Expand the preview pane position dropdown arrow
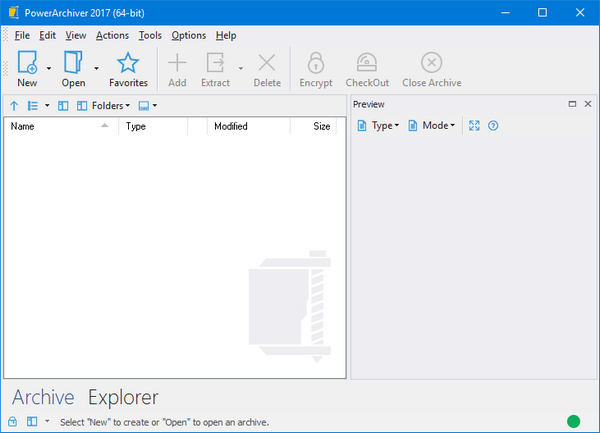 click(x=155, y=105)
